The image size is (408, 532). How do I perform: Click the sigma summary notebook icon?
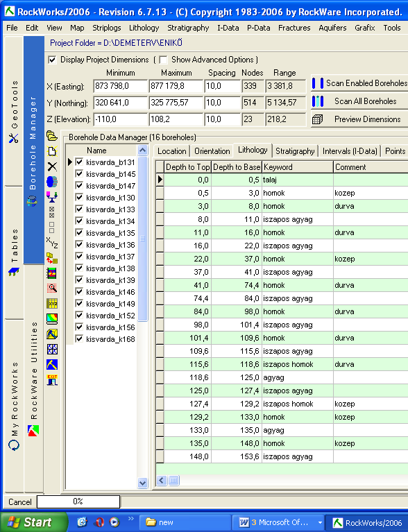point(52,273)
